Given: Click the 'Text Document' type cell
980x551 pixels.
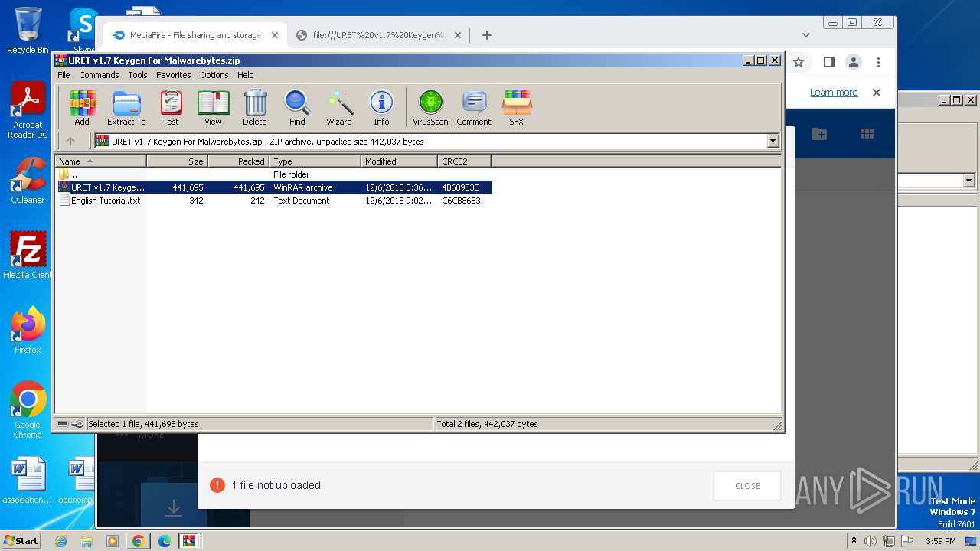Looking at the screenshot, I should coord(302,201).
